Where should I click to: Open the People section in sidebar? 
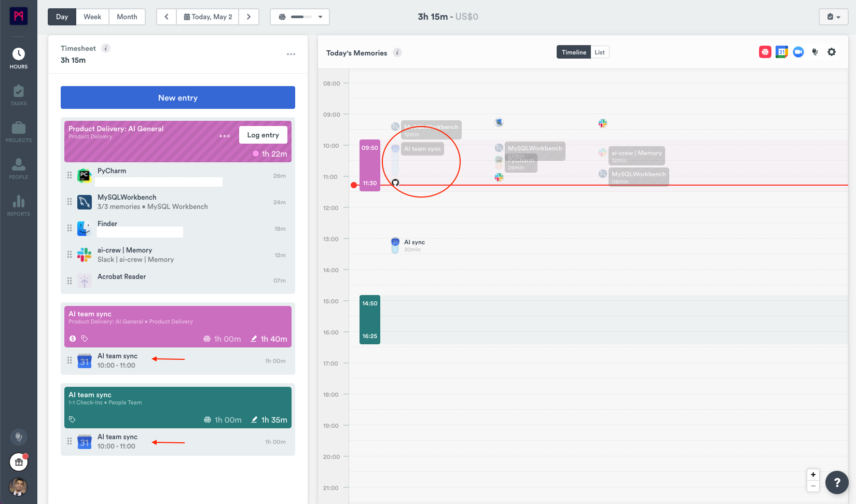19,169
